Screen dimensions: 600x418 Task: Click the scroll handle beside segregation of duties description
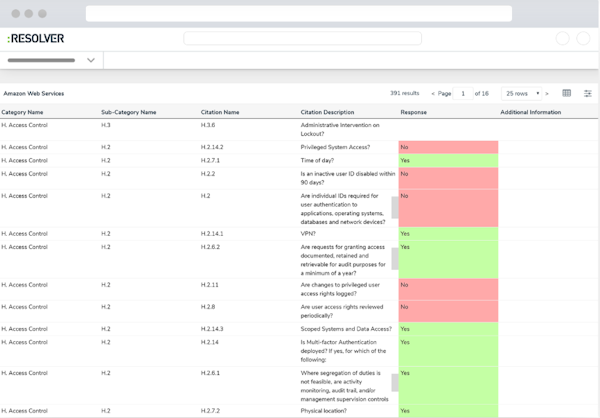click(395, 383)
